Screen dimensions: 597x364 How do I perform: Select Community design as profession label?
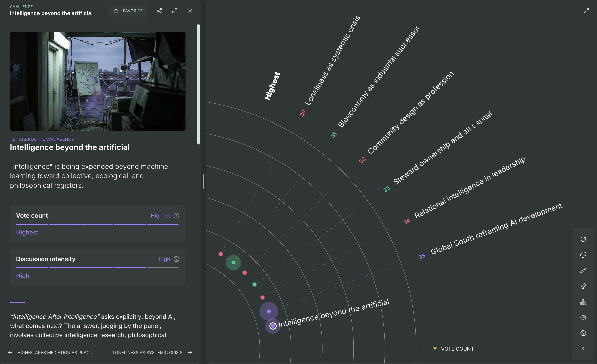coord(411,113)
